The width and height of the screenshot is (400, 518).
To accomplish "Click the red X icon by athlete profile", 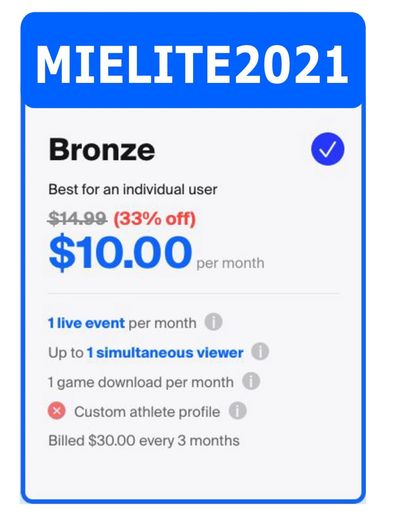I will coord(57,411).
